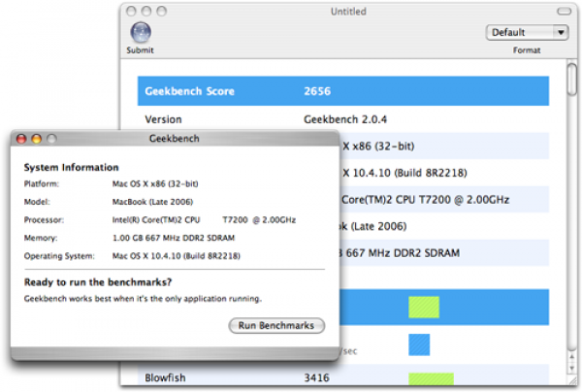This screenshot has height=392, width=582.
Task: Click the blue bar beside the /sec value
Action: click(x=419, y=344)
